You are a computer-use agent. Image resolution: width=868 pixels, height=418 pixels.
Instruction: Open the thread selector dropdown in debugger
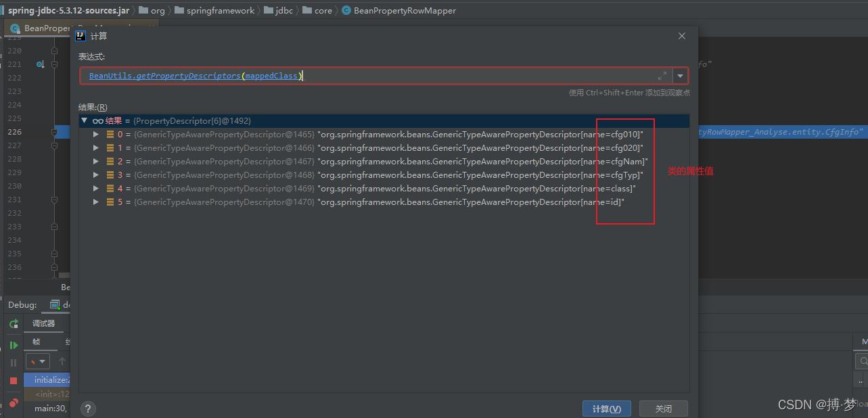coord(38,362)
